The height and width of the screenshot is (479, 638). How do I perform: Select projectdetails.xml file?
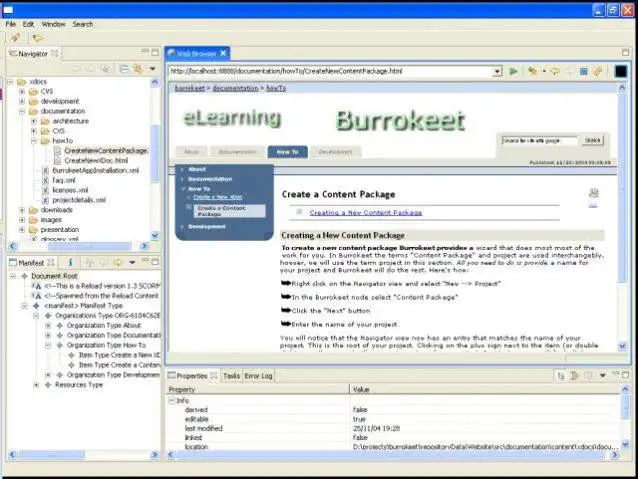pyautogui.click(x=79, y=200)
